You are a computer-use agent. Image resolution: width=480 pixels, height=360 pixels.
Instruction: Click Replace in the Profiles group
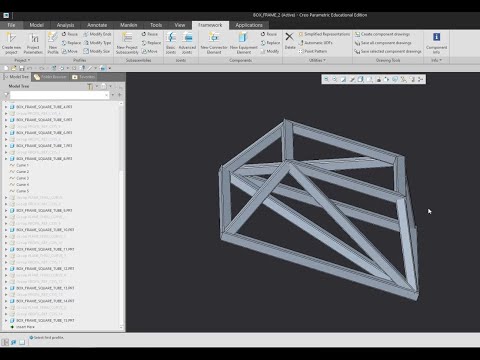(x=71, y=43)
